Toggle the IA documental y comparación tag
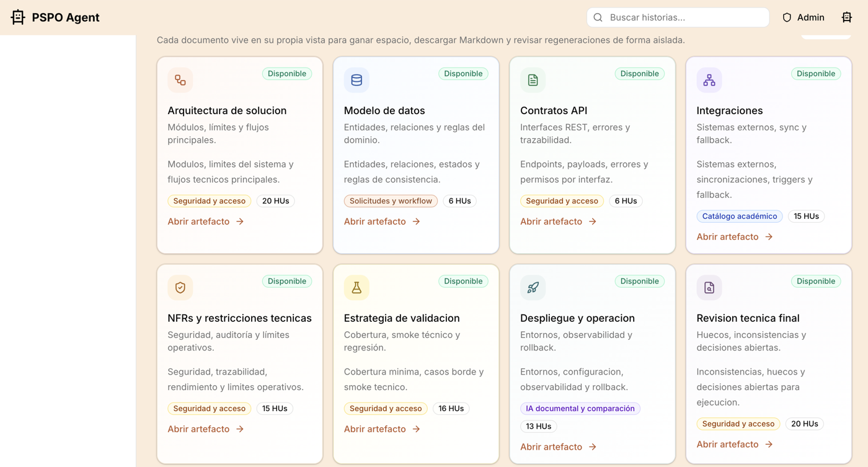The width and height of the screenshot is (868, 467). point(580,408)
